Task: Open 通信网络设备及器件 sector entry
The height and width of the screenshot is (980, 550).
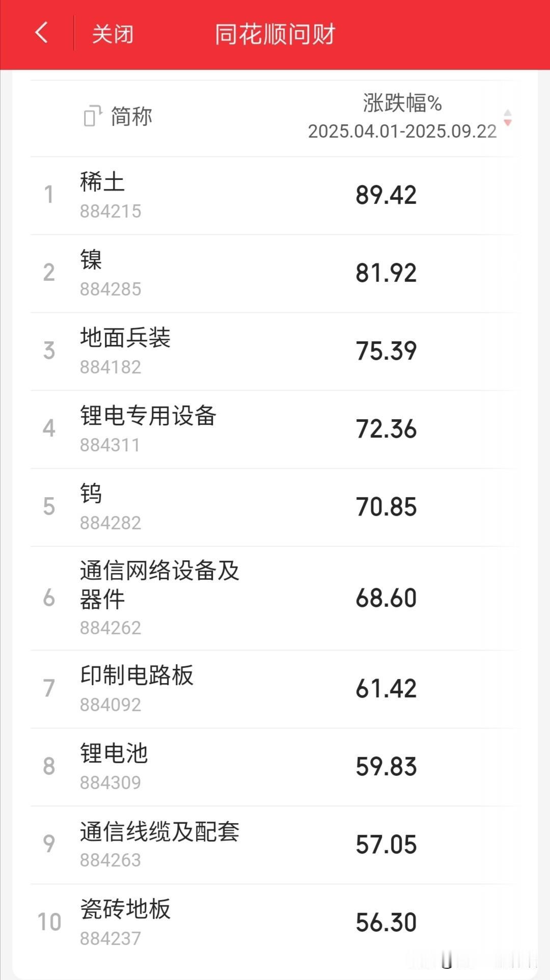Action: pyautogui.click(x=275, y=598)
